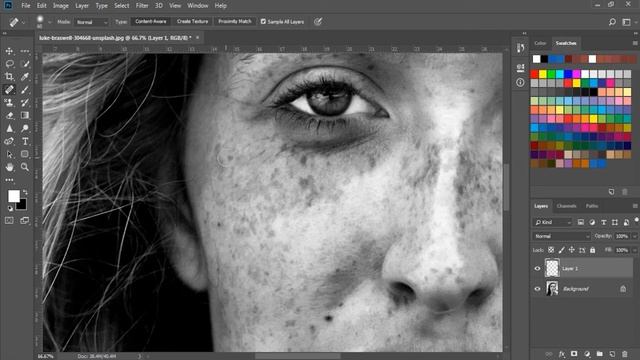Image resolution: width=640 pixels, height=360 pixels.
Task: Change screen mode icon
Action: (x=25, y=220)
